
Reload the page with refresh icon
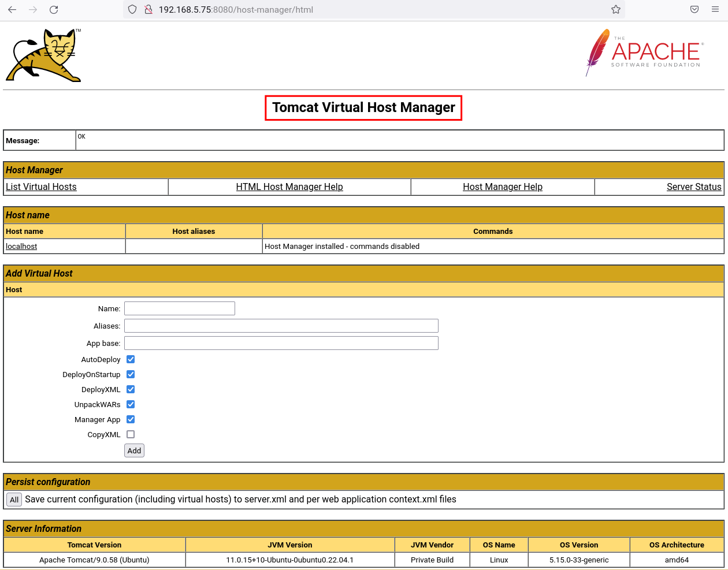[x=54, y=10]
